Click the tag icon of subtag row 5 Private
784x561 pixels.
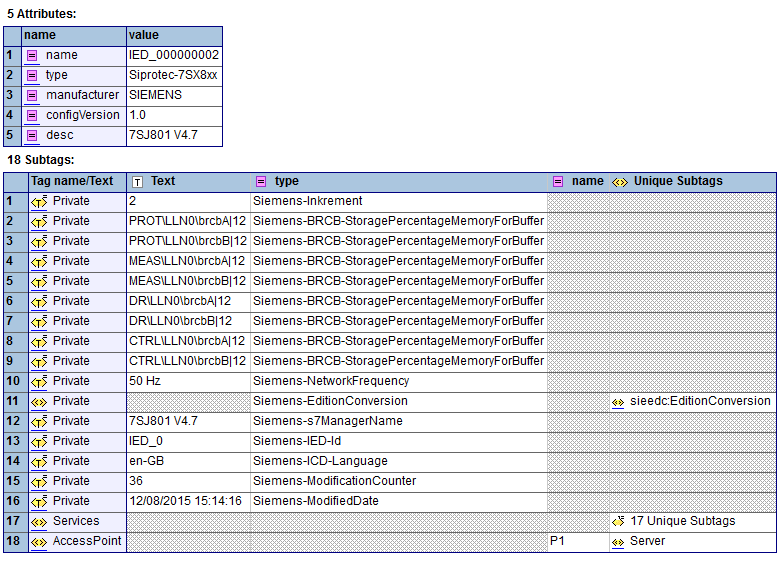coord(39,282)
